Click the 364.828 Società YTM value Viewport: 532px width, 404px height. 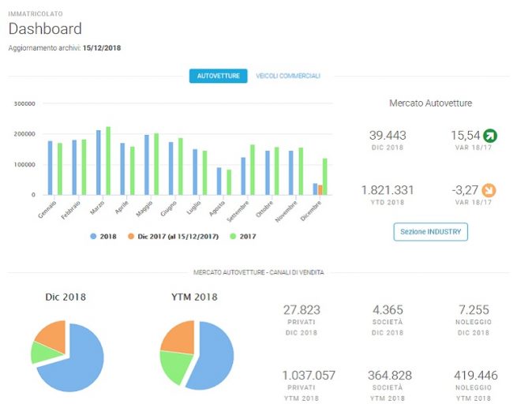(x=390, y=375)
